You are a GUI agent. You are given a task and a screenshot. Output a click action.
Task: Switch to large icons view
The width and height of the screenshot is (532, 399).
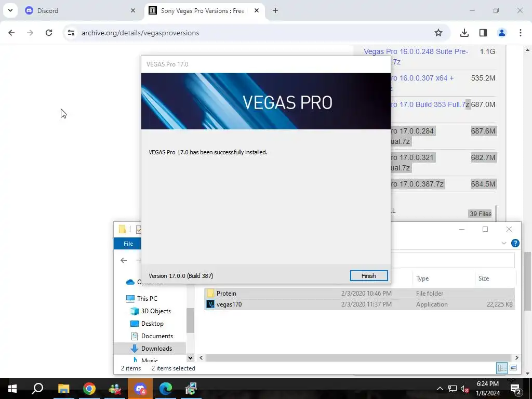(513, 368)
